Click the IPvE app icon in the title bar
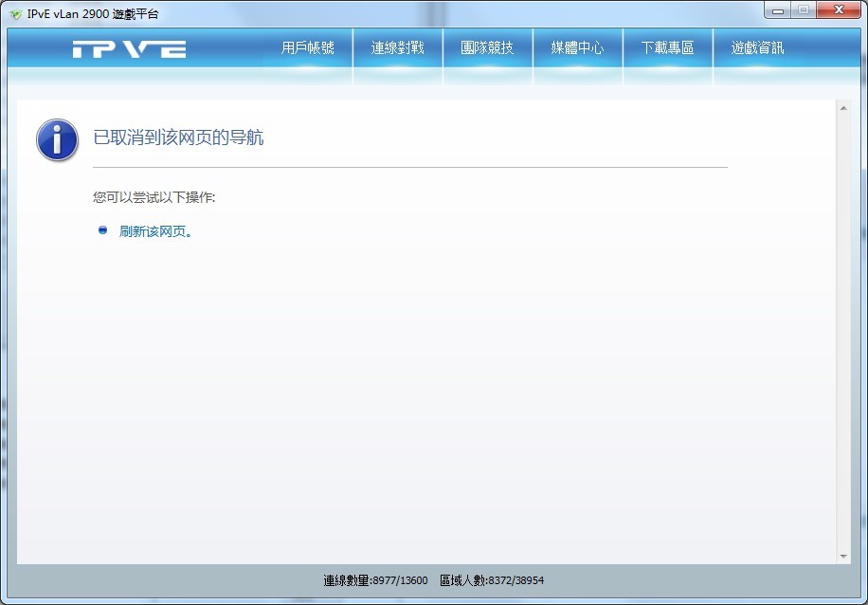The width and height of the screenshot is (868, 605). (15, 14)
